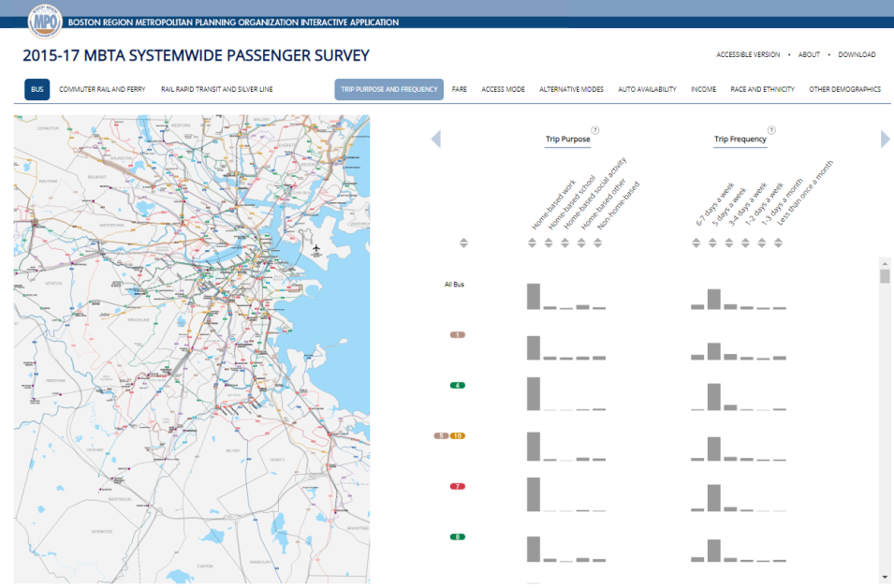
Task: Click the left arrow to show previous charts
Action: coord(435,140)
